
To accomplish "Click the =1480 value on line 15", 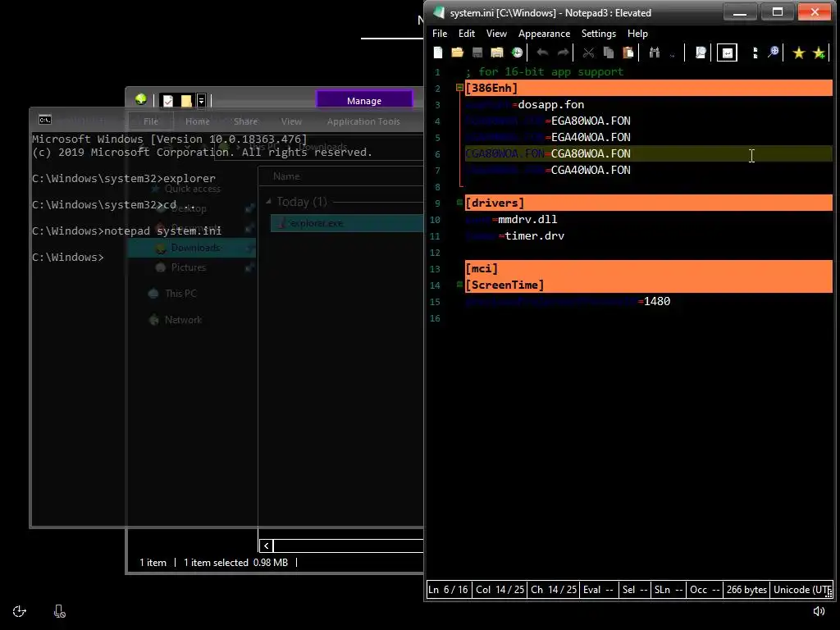I will pyautogui.click(x=654, y=301).
